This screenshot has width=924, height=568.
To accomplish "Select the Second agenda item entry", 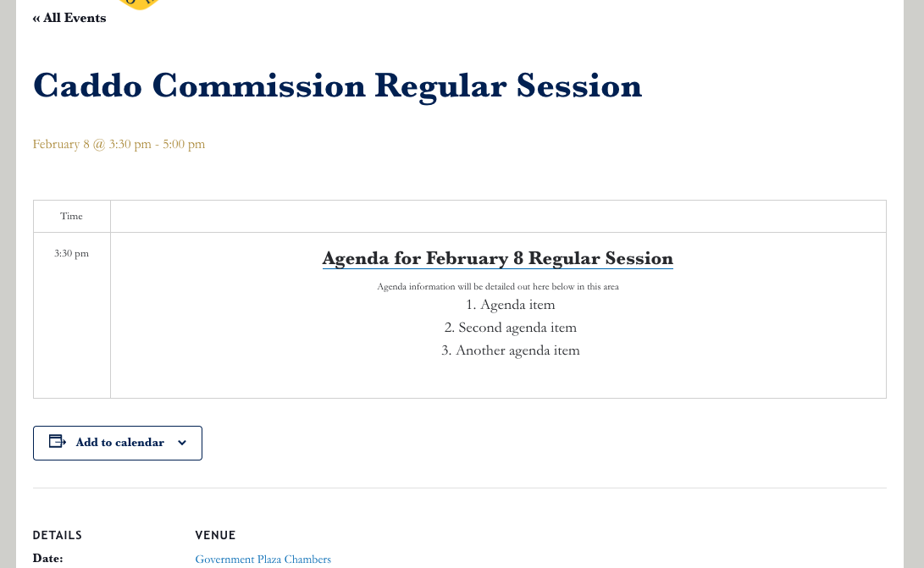I will tap(511, 328).
